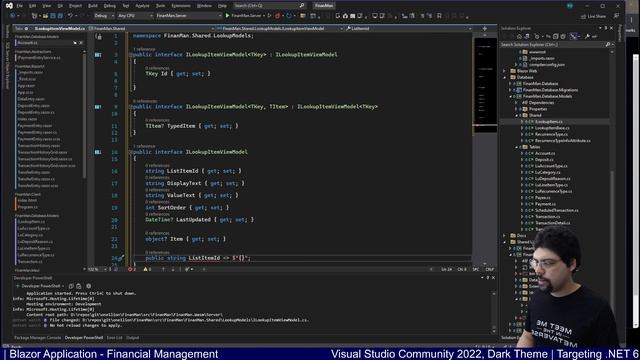Click the Live Share button
Screen dimensions: 640x360
(593, 16)
